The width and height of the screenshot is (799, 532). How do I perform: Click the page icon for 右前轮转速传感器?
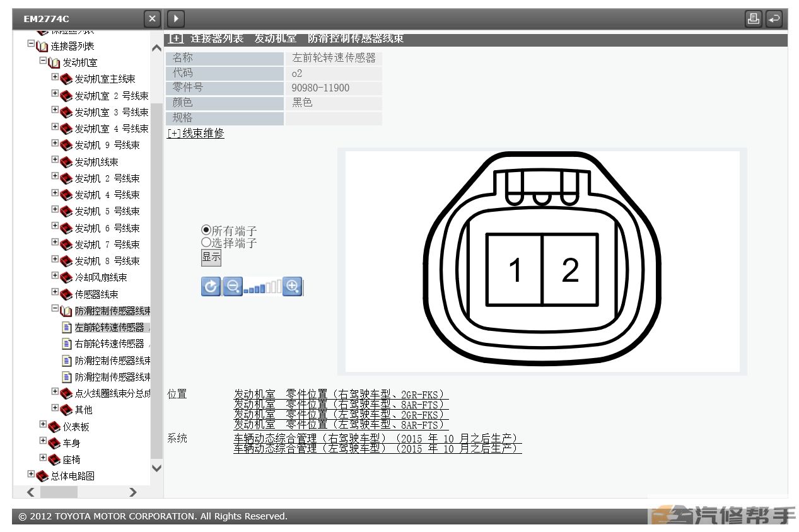coord(67,344)
